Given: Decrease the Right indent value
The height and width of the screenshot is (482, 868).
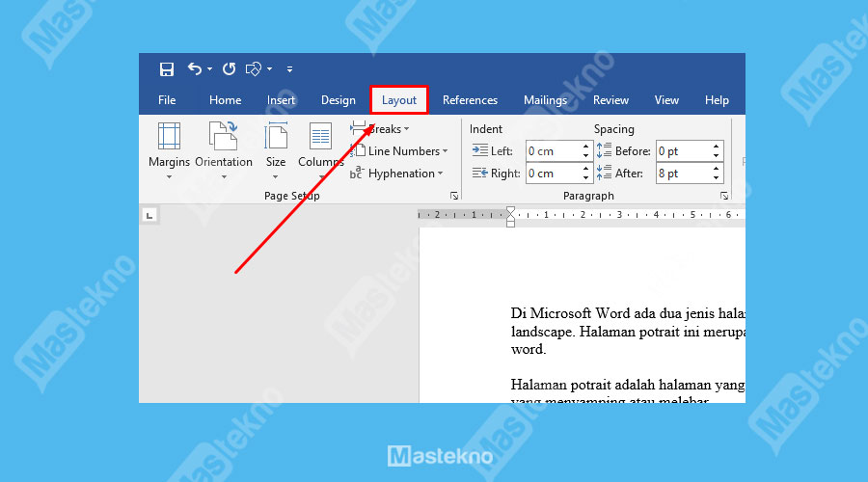Looking at the screenshot, I should click(585, 177).
